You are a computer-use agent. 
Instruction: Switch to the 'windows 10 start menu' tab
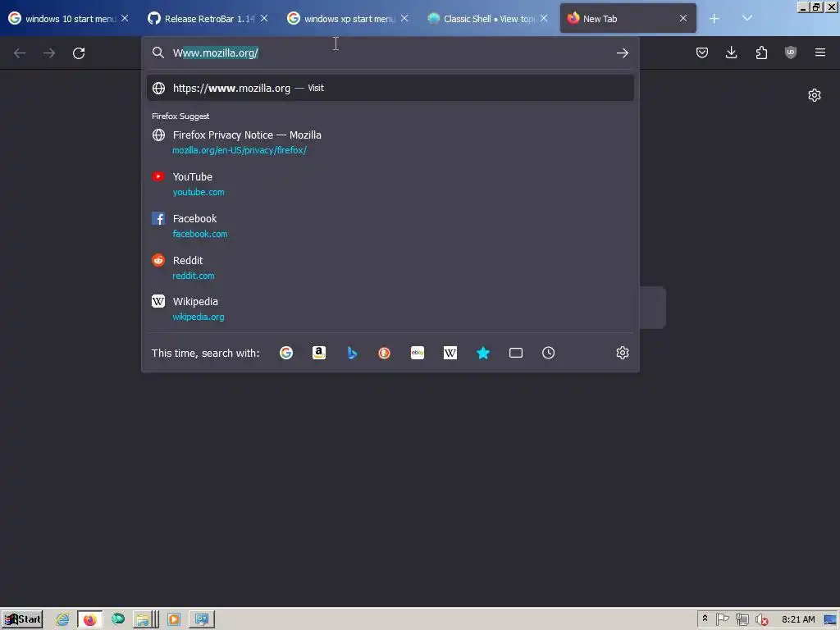(69, 19)
